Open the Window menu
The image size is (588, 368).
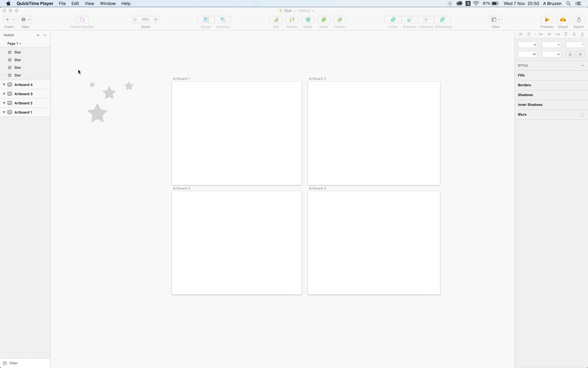[108, 4]
